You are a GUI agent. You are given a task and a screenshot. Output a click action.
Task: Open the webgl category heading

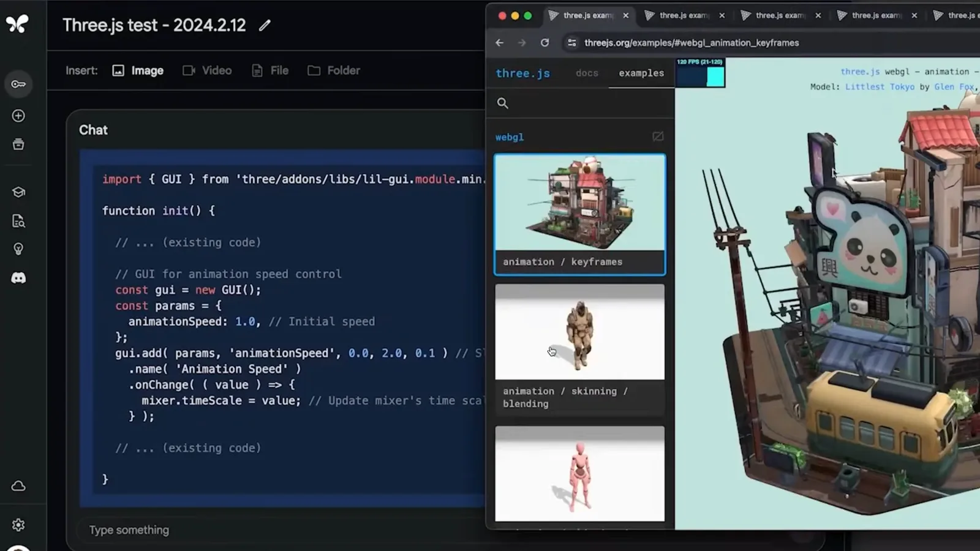coord(510,137)
